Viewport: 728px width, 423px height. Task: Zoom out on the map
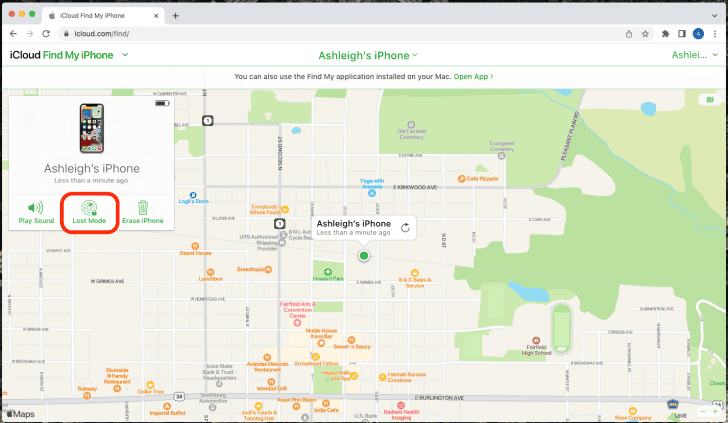point(703,411)
